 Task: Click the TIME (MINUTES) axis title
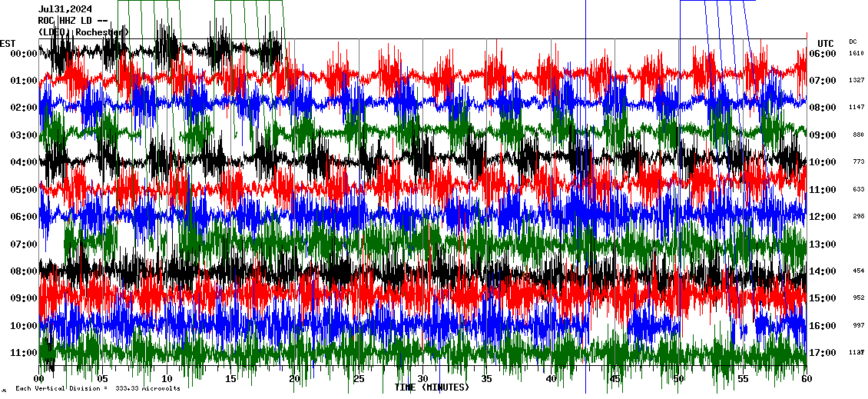pos(432,387)
